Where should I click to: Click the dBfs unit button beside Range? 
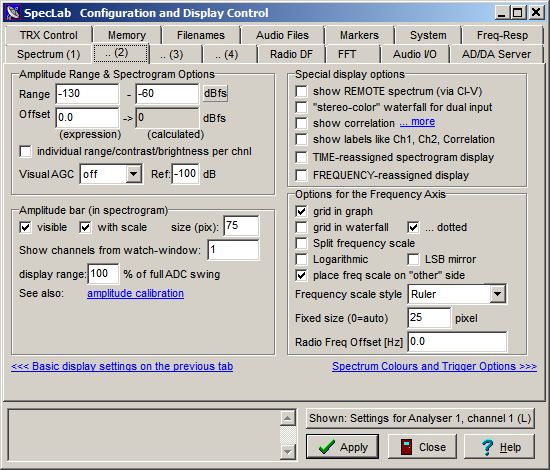pos(215,93)
